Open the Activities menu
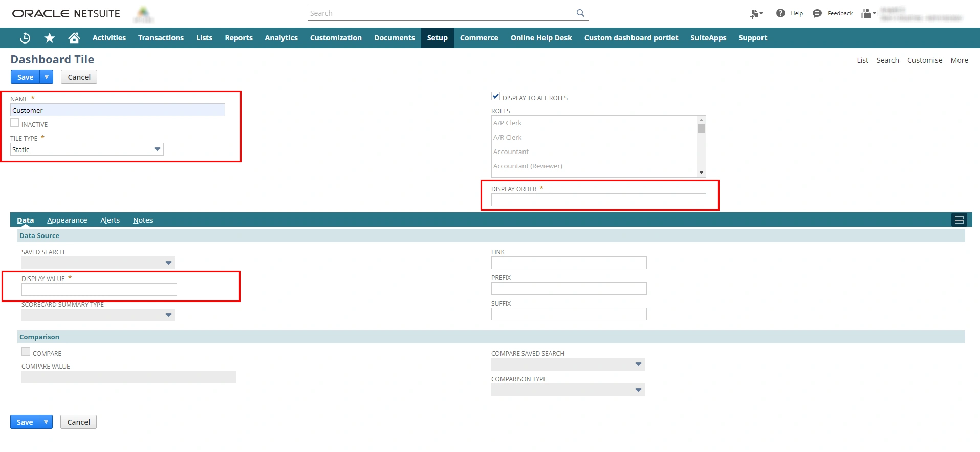 [x=109, y=38]
